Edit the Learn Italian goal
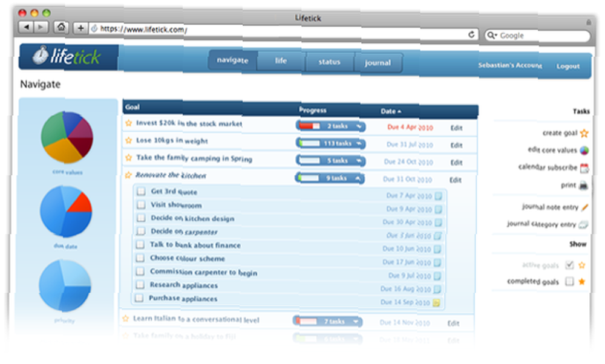The image size is (605, 364). tap(453, 323)
